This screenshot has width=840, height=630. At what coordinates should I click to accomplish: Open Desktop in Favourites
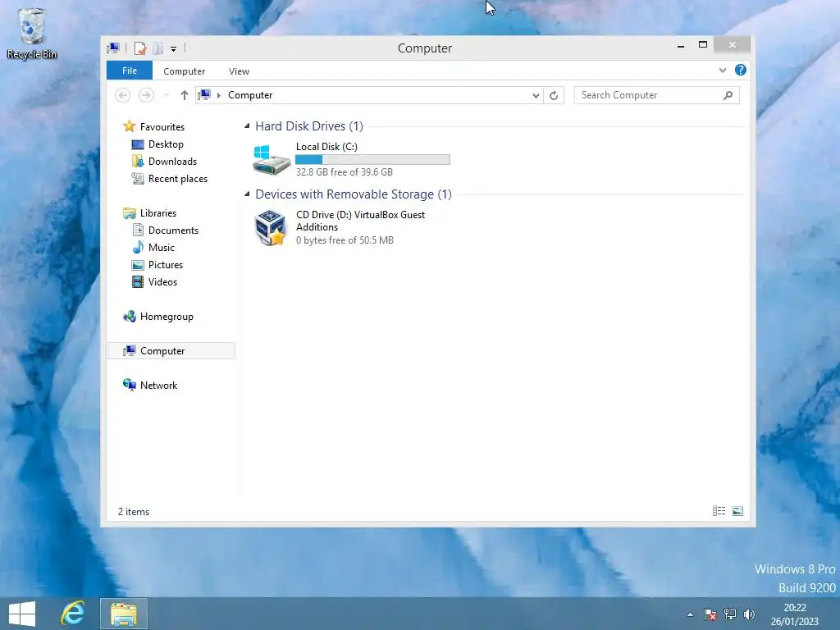[166, 144]
